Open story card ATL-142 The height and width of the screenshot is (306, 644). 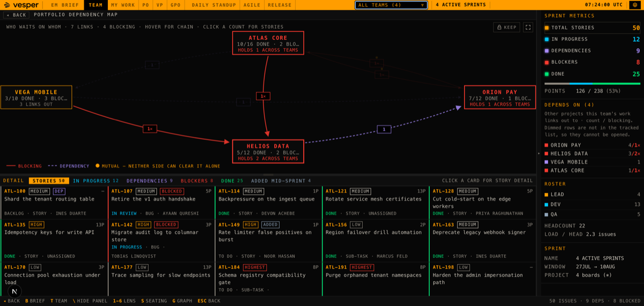click(x=162, y=240)
